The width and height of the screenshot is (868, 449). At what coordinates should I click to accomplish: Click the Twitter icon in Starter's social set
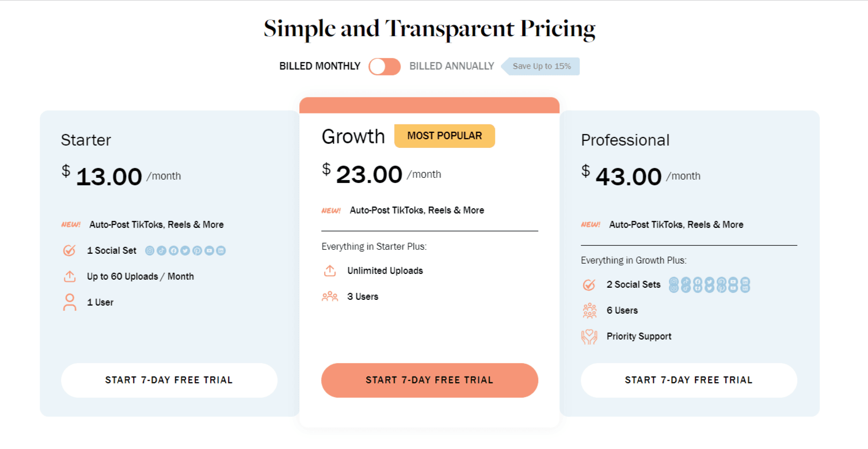(185, 250)
